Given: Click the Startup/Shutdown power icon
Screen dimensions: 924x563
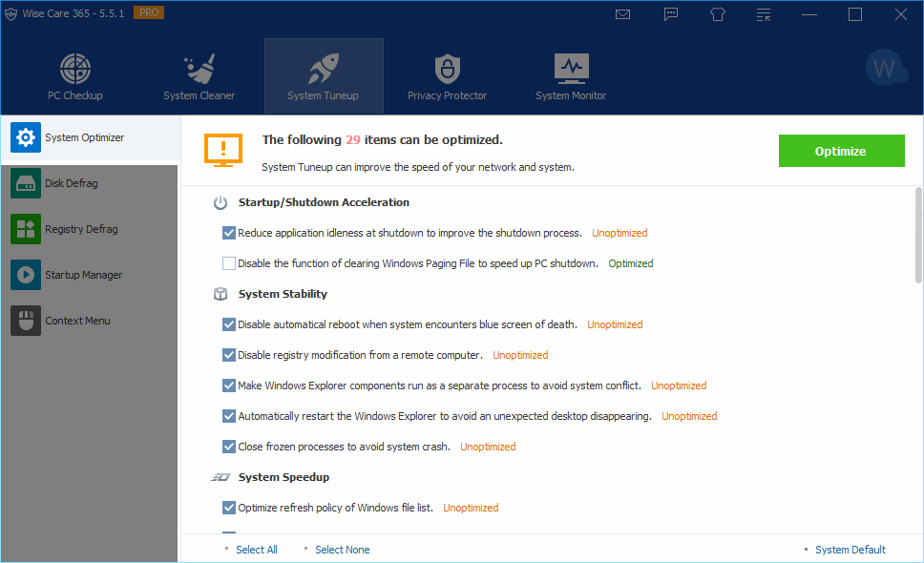Looking at the screenshot, I should point(220,202).
